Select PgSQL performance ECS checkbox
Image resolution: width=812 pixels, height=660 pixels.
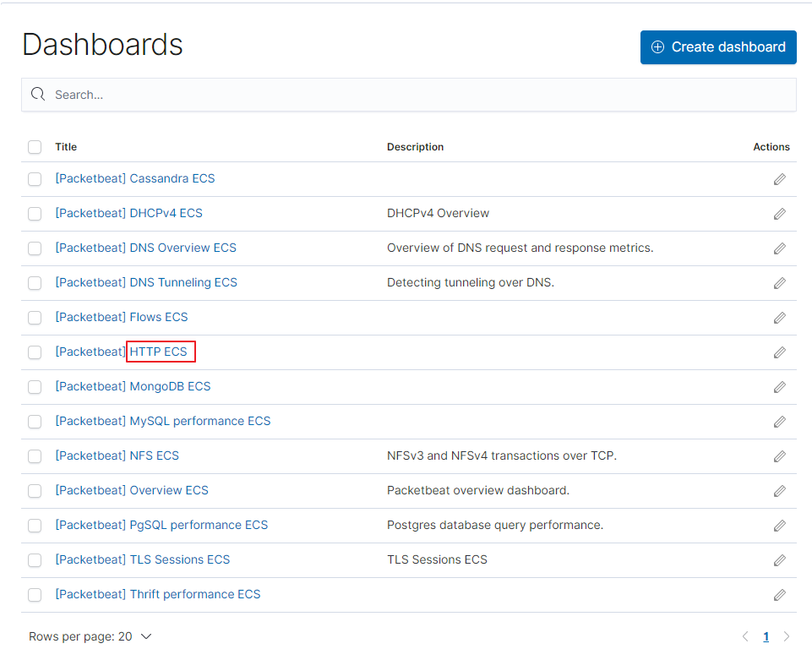[x=35, y=526]
